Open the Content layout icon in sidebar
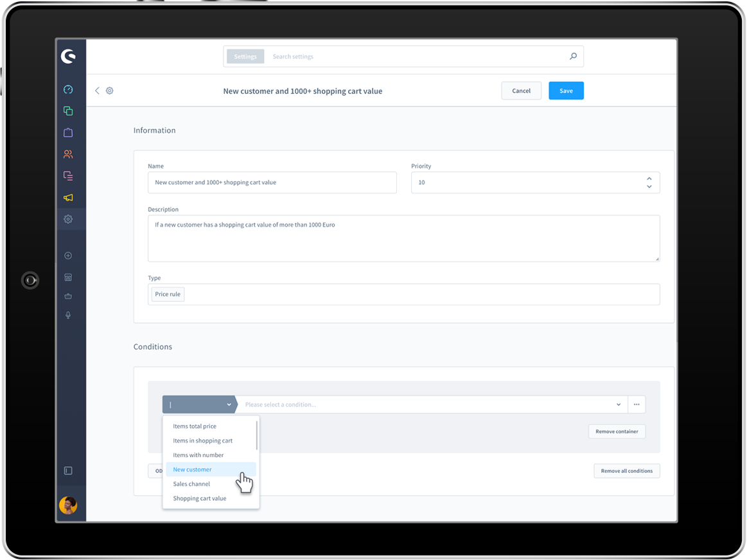Screen dimensions: 747x560 click(x=68, y=176)
